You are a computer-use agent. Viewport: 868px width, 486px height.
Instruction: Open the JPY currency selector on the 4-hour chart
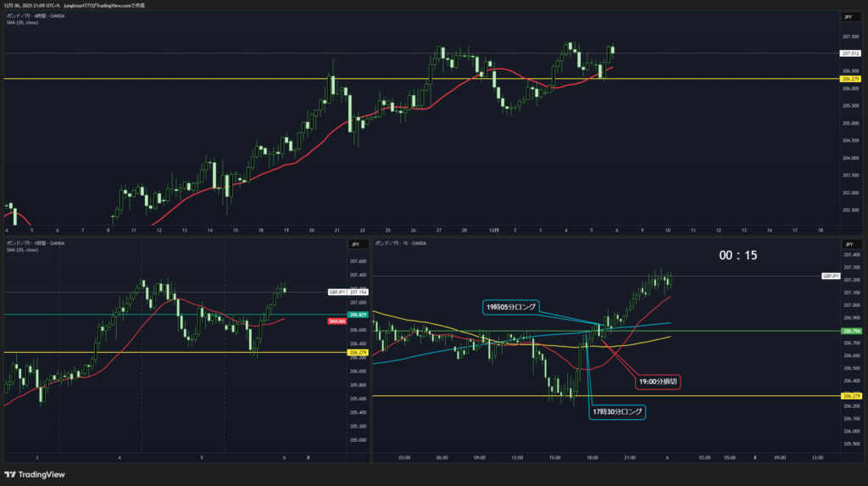(x=848, y=17)
